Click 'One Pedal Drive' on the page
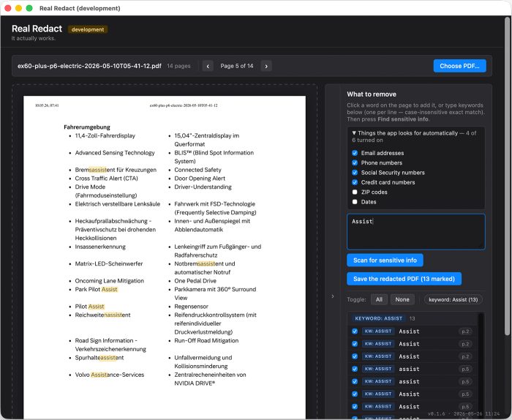 (195, 281)
